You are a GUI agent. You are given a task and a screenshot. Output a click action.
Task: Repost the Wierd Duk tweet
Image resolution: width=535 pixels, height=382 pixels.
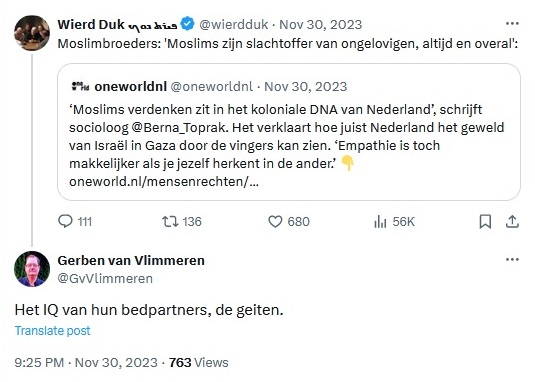coord(170,221)
